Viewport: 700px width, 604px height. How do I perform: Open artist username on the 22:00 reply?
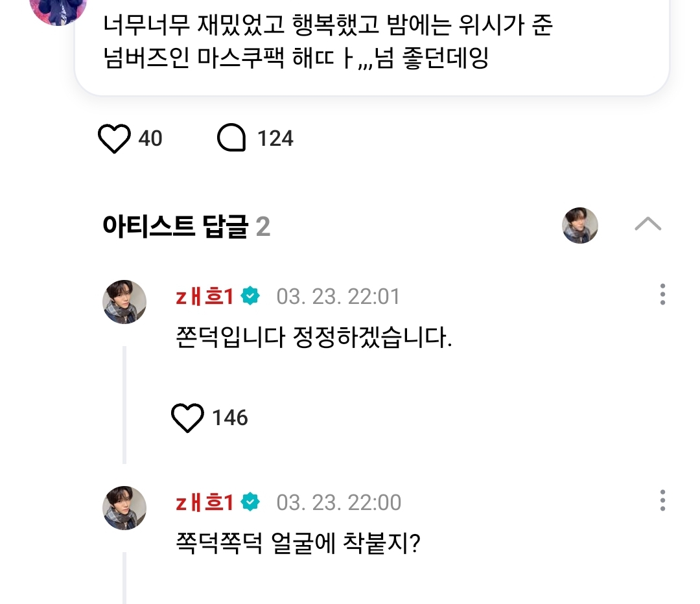point(204,502)
